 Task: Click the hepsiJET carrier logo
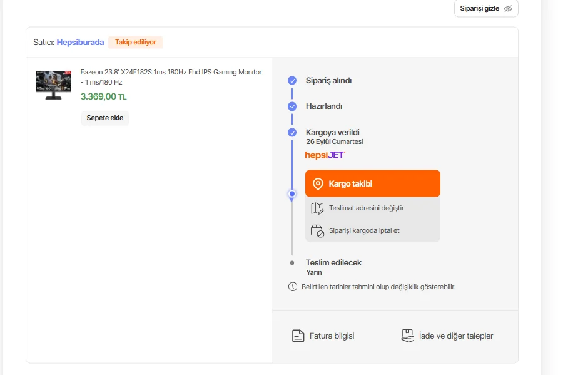[325, 155]
